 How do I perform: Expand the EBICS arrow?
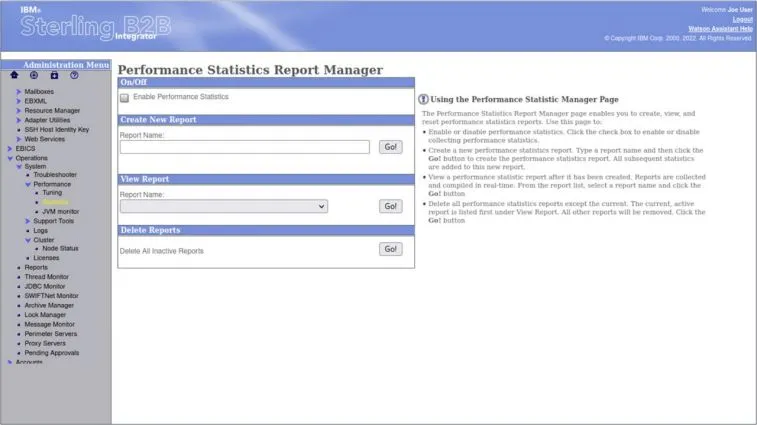[x=10, y=149]
